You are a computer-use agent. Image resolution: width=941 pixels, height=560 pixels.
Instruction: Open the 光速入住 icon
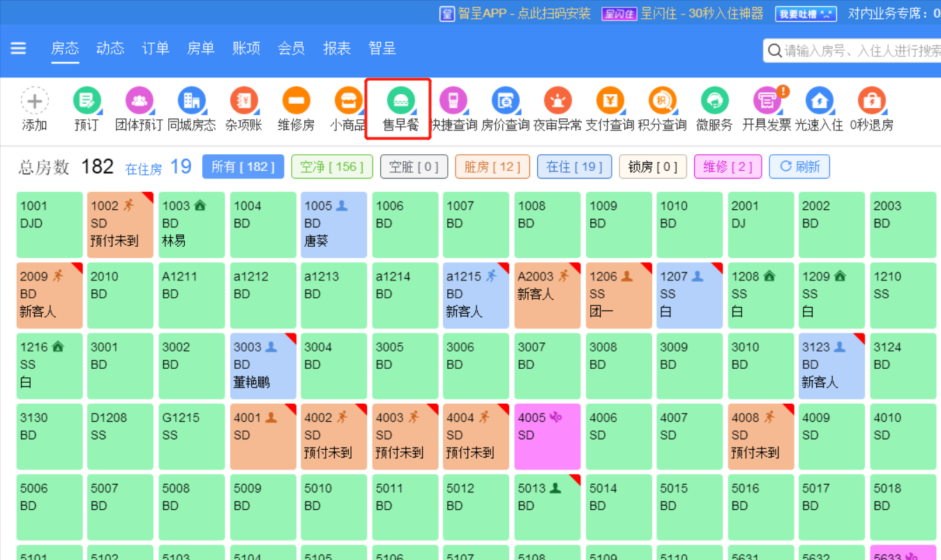tap(819, 101)
